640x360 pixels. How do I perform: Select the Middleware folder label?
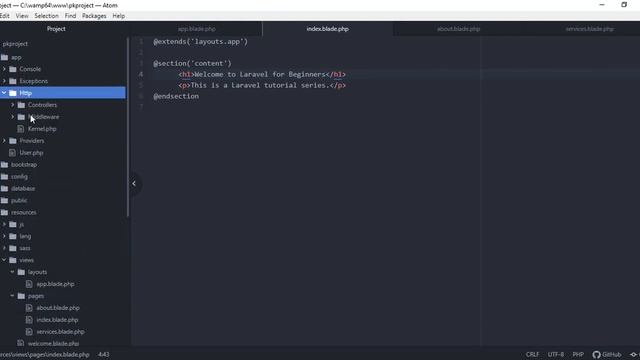click(x=44, y=117)
